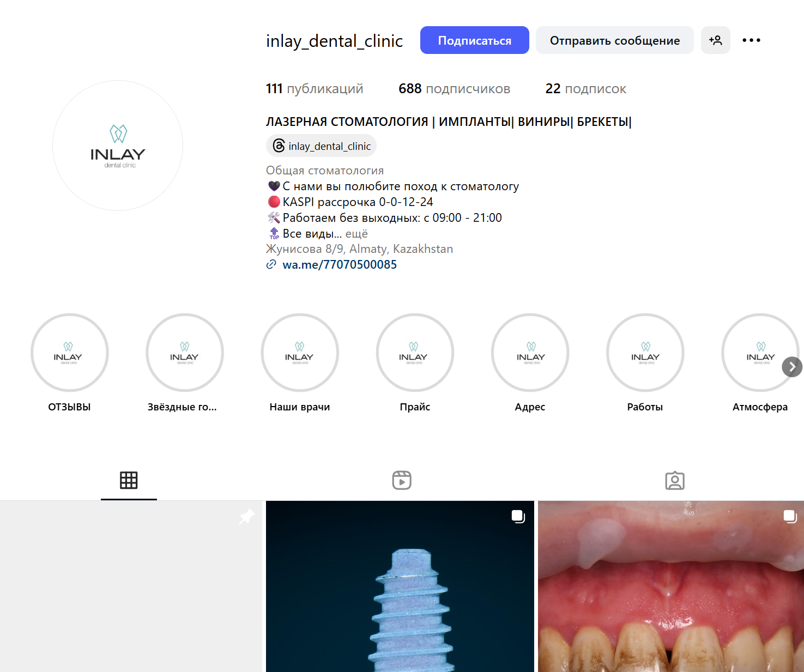Open the similar accounts suggestion icon
The image size is (804, 672).
coord(715,40)
